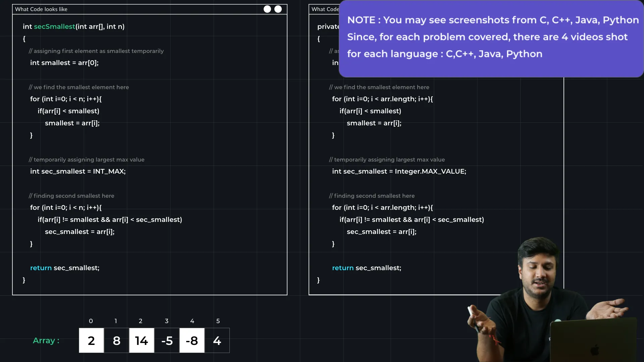Click the right white circle in the title bar
This screenshot has height=362, width=644.
tap(278, 9)
